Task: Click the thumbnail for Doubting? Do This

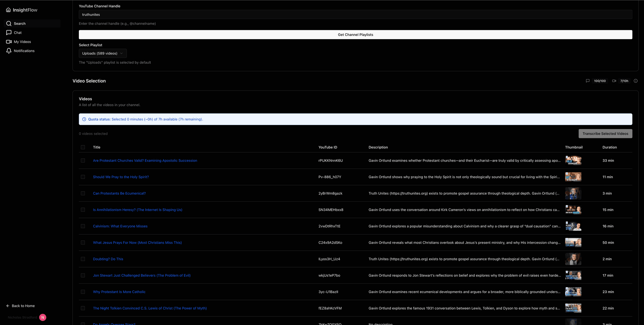Action: click(x=573, y=259)
